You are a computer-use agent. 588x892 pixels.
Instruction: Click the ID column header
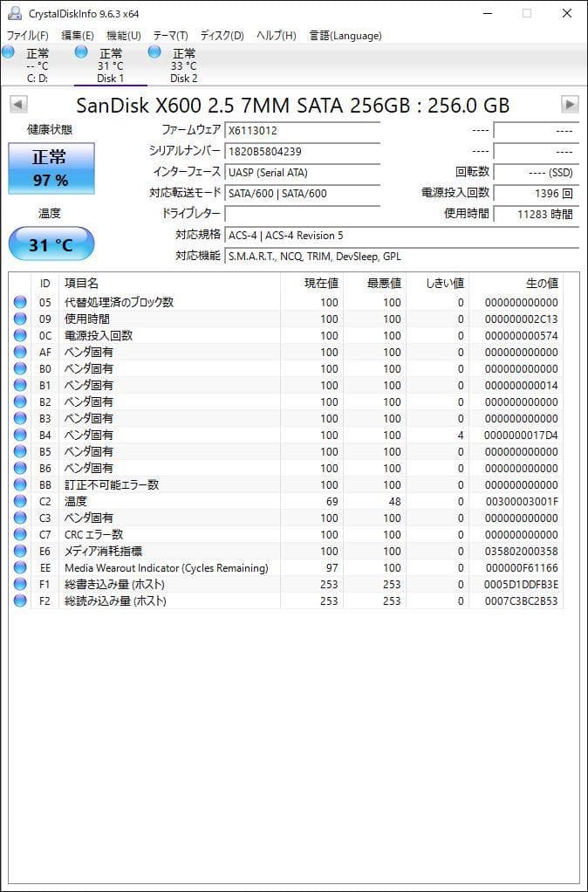pyautogui.click(x=44, y=284)
